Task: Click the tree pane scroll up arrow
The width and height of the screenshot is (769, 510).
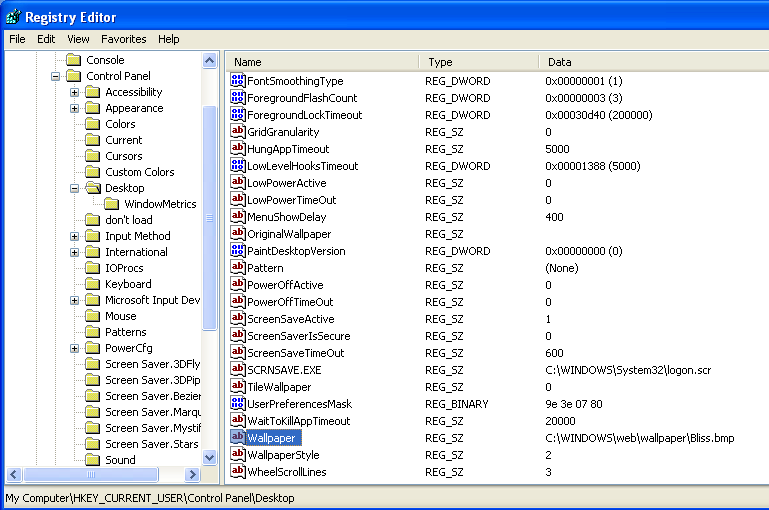Action: pos(209,61)
